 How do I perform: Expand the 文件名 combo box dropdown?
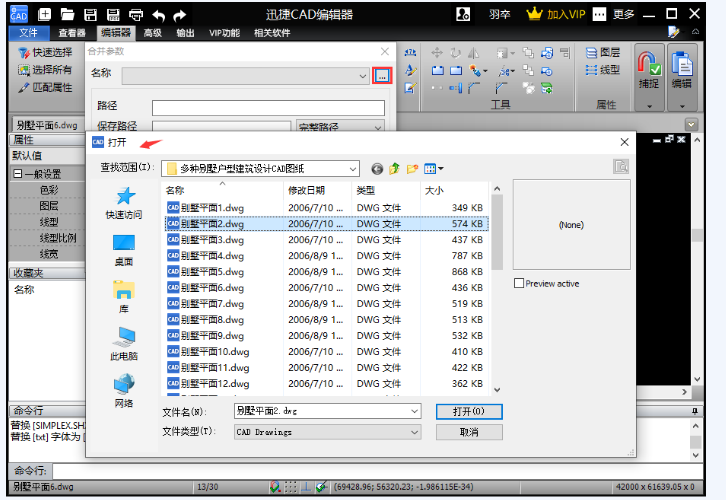click(414, 411)
